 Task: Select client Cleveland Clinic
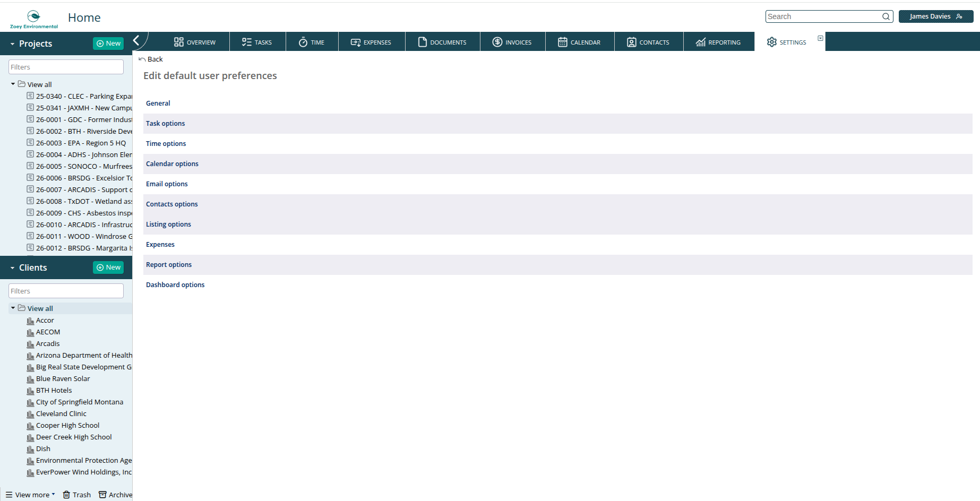point(61,414)
